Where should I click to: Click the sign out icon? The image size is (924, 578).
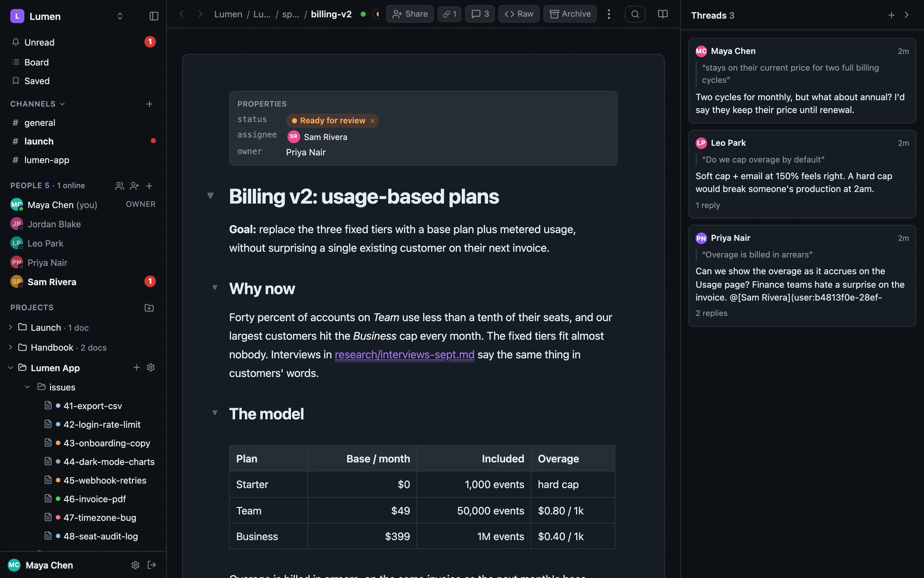(151, 565)
